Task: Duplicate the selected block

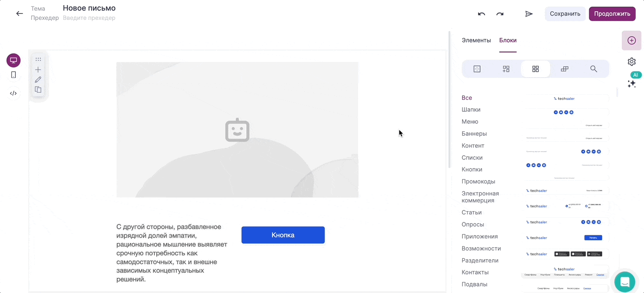Action: (38, 90)
